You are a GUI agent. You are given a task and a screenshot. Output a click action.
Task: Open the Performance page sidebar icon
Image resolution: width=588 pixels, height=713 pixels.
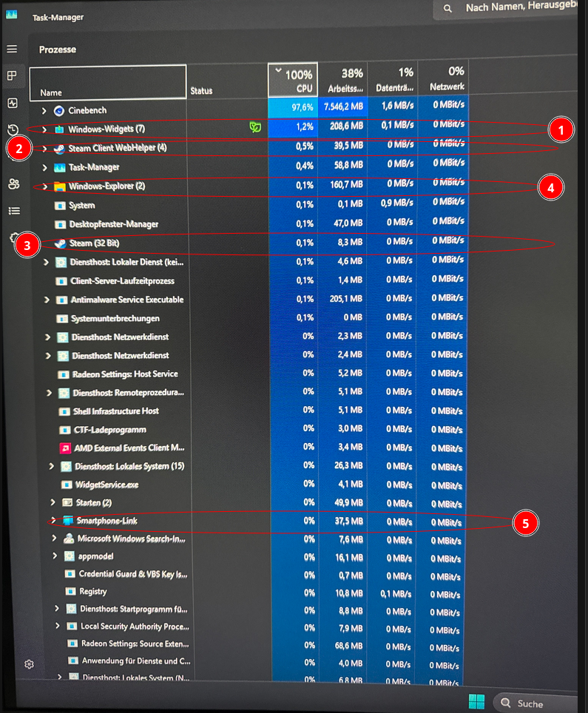tap(13, 103)
